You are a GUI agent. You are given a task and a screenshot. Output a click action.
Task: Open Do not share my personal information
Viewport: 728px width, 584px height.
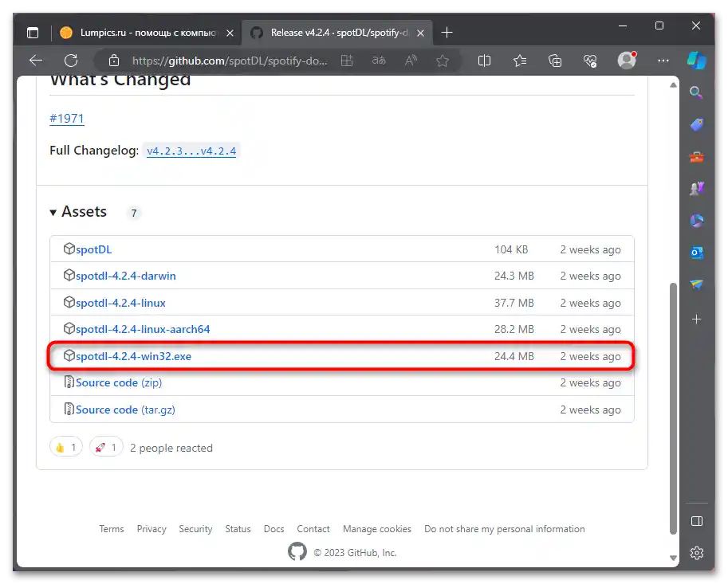coord(505,529)
